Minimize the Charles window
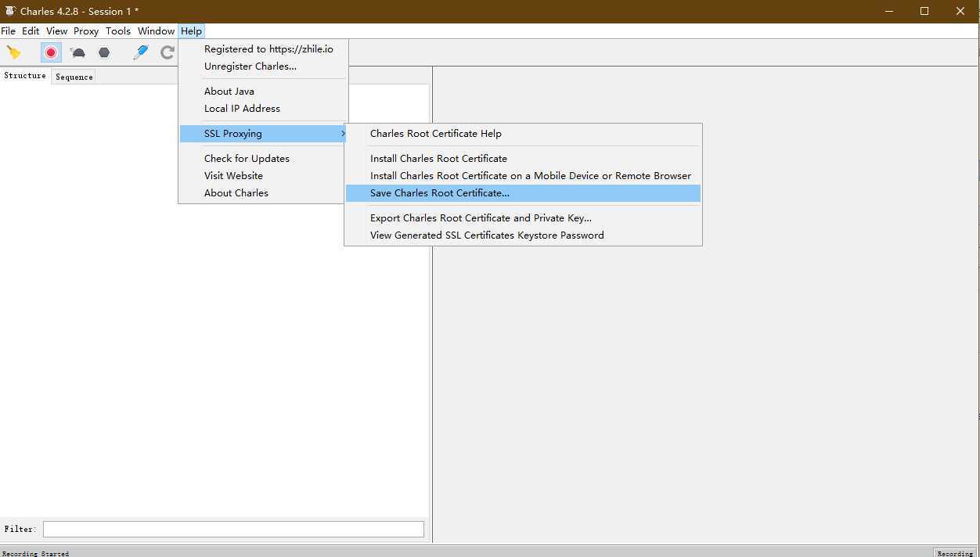Viewport: 980px width, 557px height. click(889, 11)
